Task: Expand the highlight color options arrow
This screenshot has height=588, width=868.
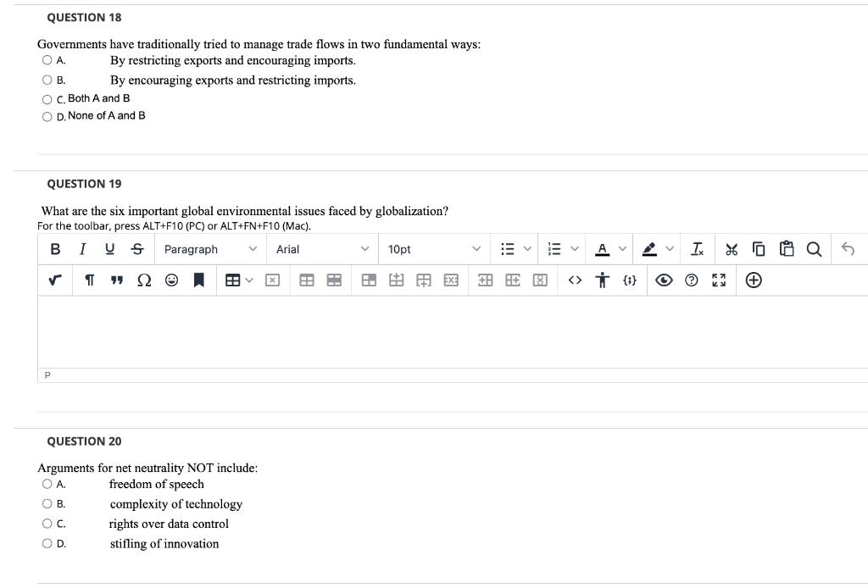Action: coord(670,249)
